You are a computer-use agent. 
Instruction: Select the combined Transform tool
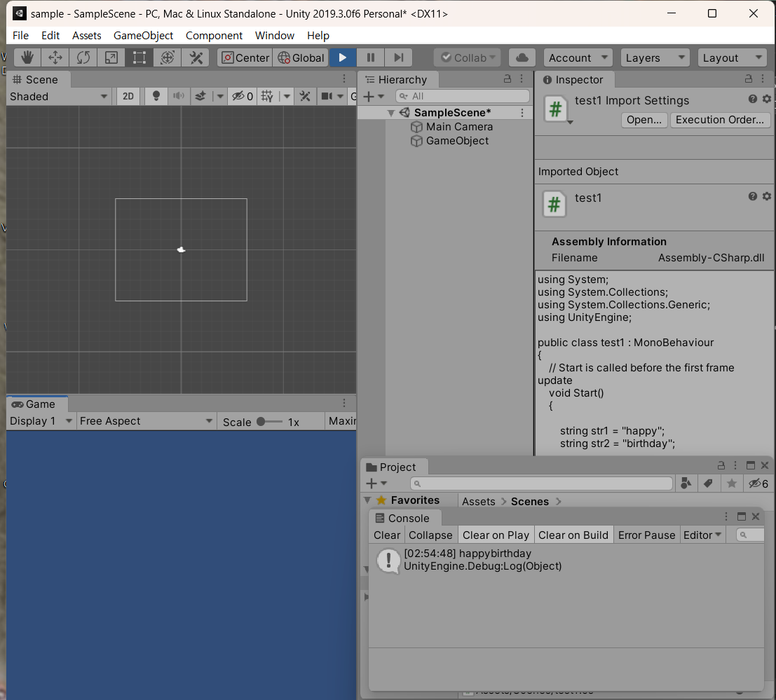click(168, 58)
